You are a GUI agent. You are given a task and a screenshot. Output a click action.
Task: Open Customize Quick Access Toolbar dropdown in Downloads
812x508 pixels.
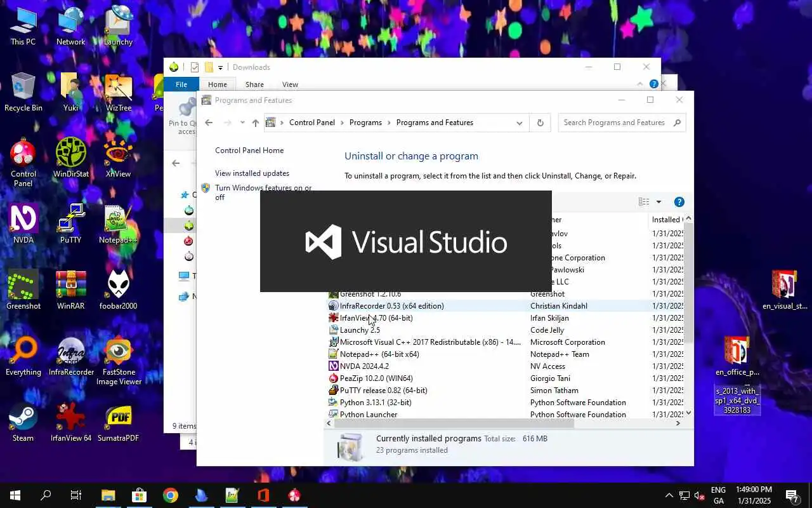pyautogui.click(x=221, y=67)
